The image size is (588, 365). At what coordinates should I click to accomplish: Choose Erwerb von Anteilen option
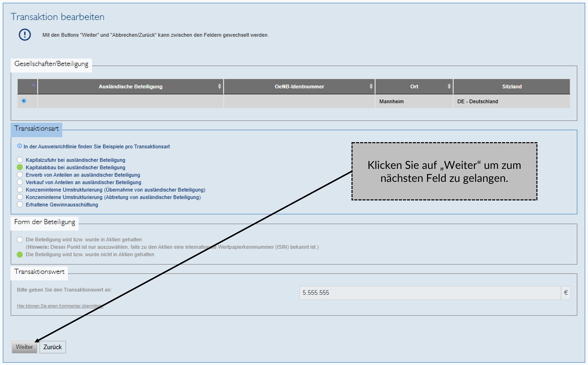20,175
